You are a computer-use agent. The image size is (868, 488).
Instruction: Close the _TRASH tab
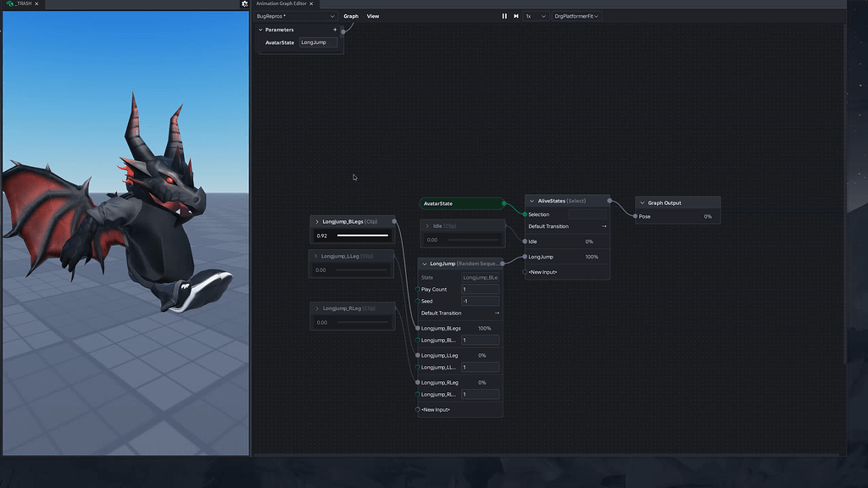point(36,3)
